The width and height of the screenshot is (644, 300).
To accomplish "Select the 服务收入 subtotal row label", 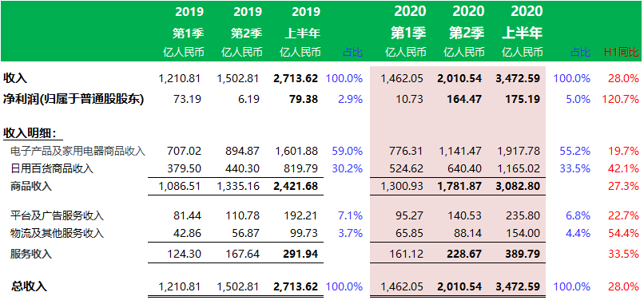I will [31, 254].
